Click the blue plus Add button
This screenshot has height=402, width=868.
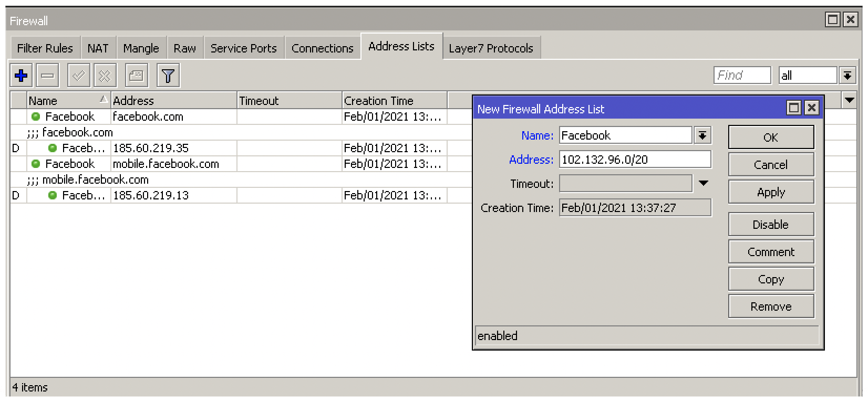(x=22, y=76)
